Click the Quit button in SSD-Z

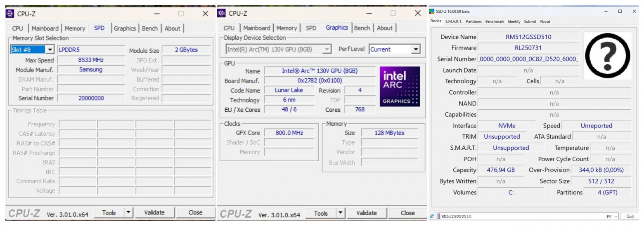pos(630,216)
